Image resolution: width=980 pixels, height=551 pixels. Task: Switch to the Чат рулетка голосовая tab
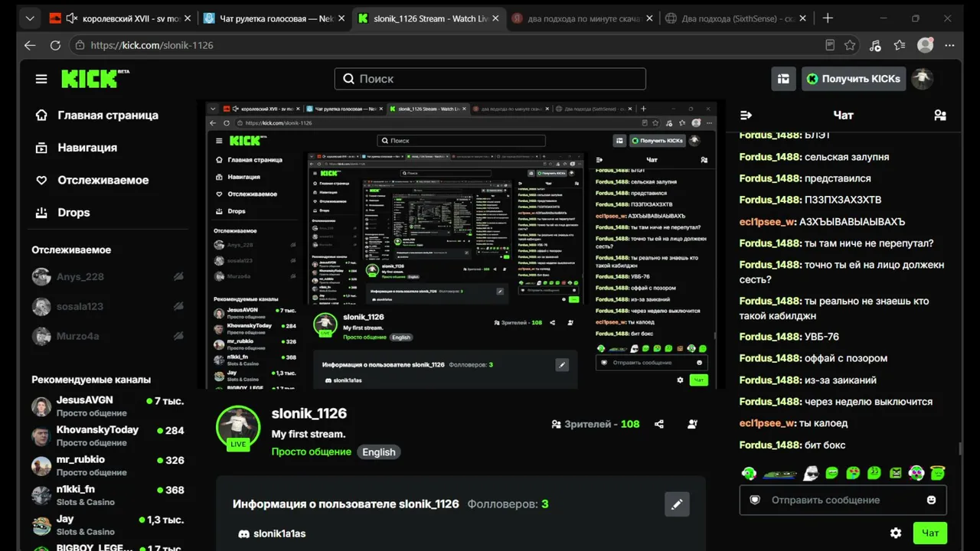click(275, 18)
